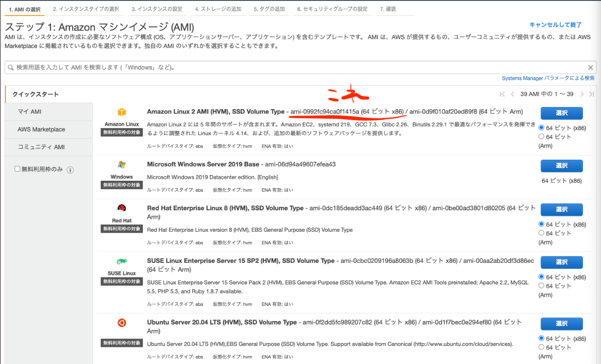Click the Ubuntu Server 20.04 LTS (HVM) title

click(222, 322)
